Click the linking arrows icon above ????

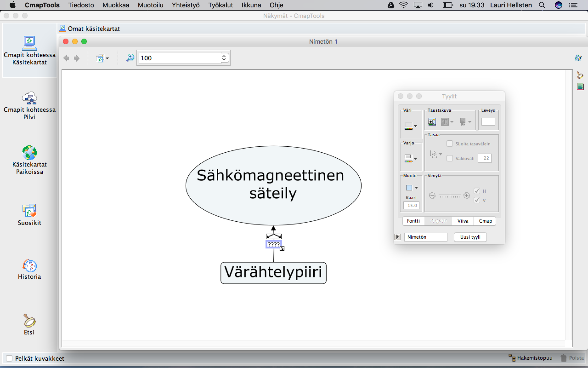274,236
